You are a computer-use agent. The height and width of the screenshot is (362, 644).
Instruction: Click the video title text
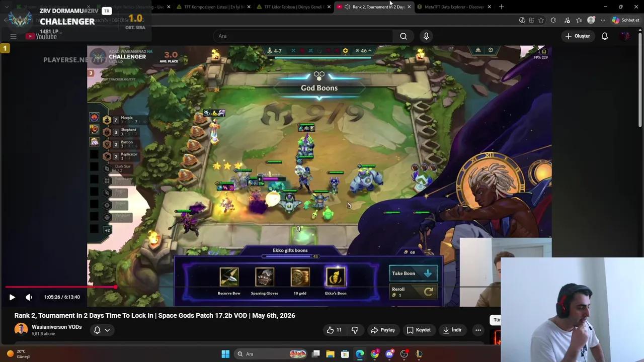coord(154,315)
